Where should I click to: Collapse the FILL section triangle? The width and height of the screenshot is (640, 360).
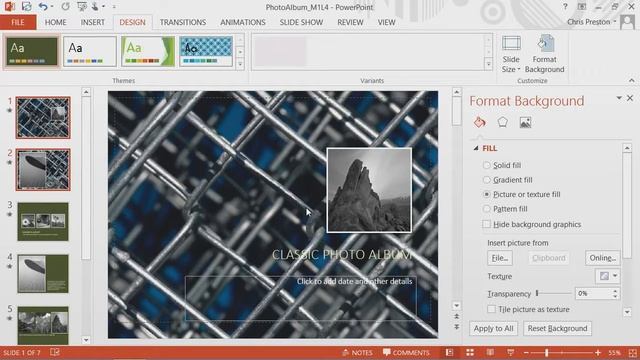tap(476, 148)
